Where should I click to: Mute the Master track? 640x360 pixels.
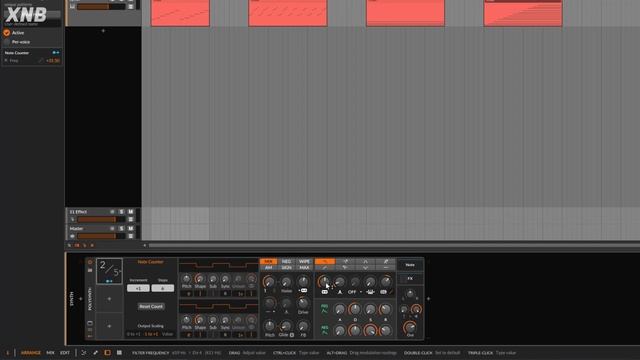(131, 229)
